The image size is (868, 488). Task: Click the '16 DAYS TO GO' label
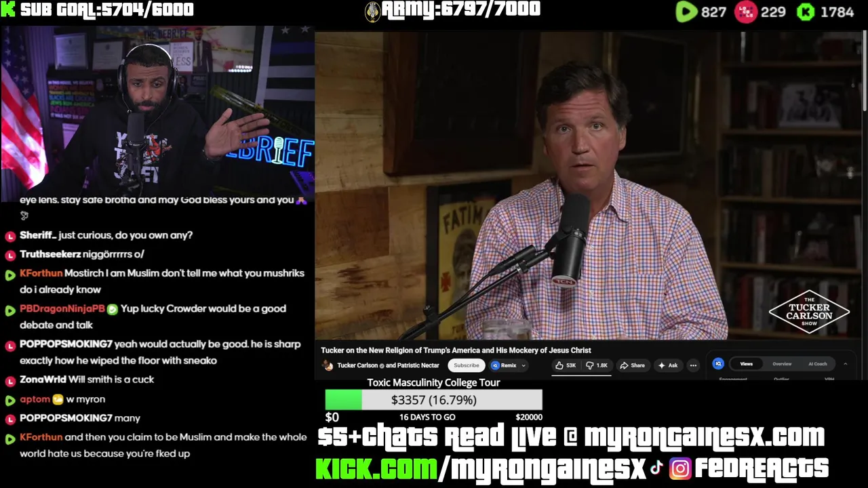[x=427, y=417]
